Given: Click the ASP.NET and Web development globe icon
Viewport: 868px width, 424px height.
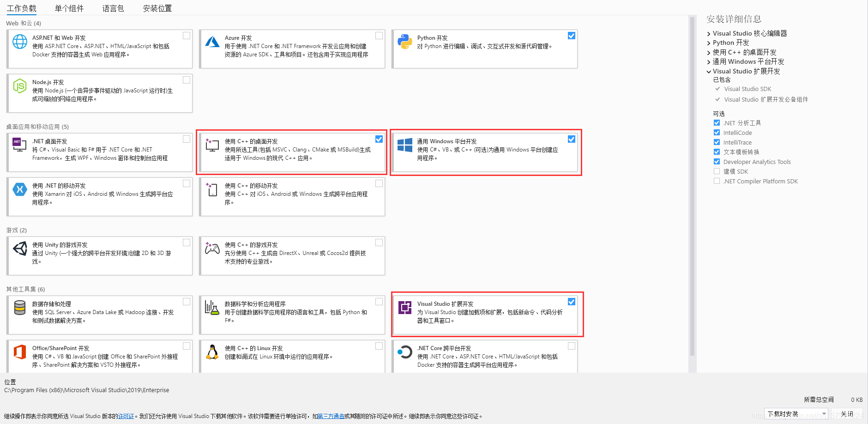Looking at the screenshot, I should pyautogui.click(x=20, y=42).
